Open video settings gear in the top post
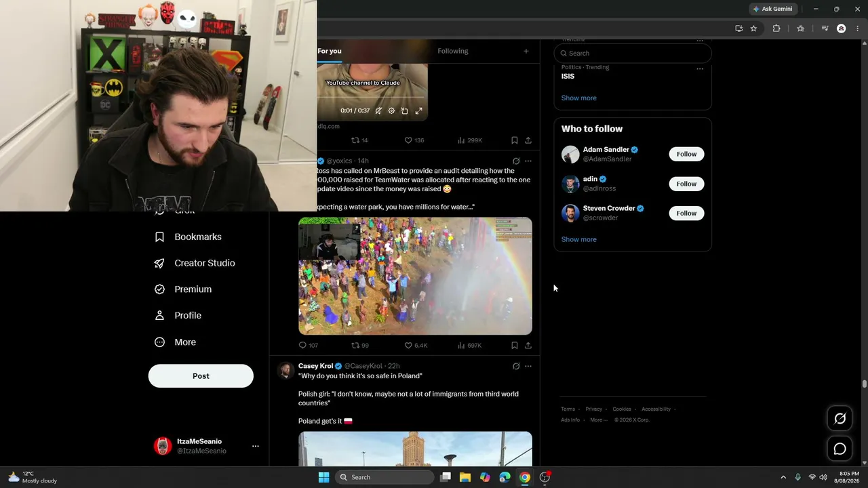 coord(391,110)
